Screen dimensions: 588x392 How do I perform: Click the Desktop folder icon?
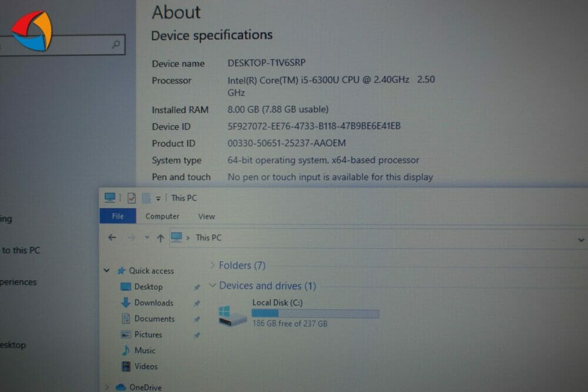[x=126, y=287]
